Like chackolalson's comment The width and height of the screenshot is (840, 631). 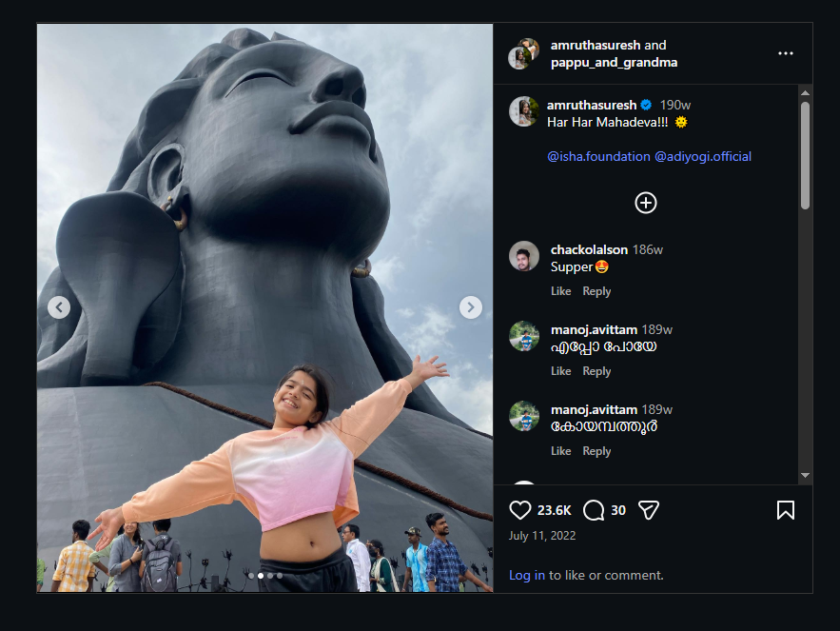coord(561,291)
